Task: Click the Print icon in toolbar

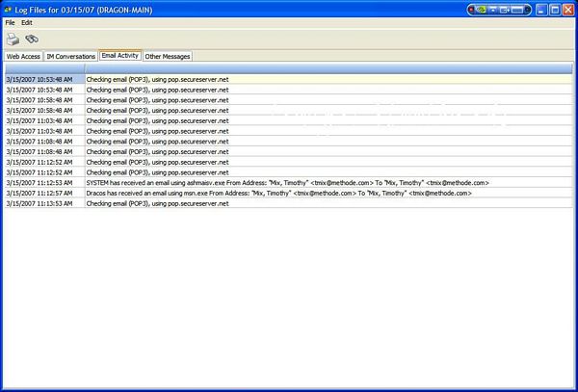Action: coord(13,39)
